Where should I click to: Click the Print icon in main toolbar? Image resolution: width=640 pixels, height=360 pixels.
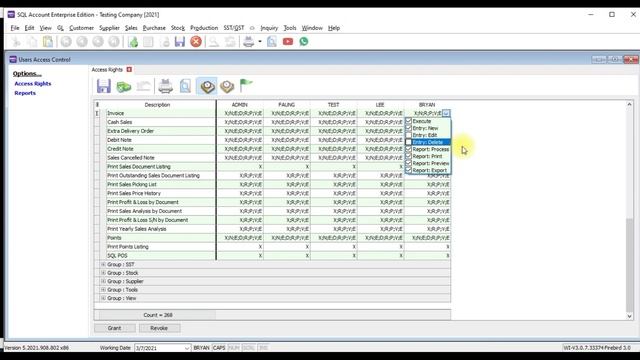[248, 42]
